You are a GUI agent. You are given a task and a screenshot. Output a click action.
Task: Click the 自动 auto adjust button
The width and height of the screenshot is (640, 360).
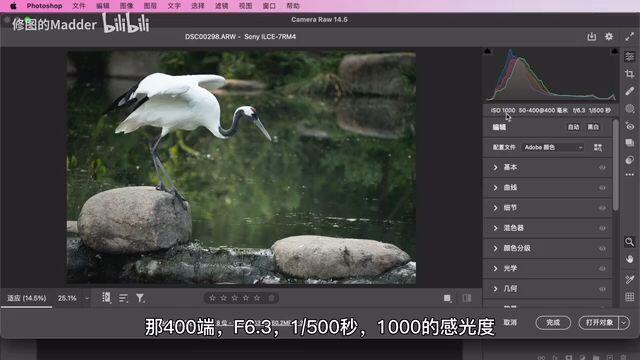(x=573, y=127)
